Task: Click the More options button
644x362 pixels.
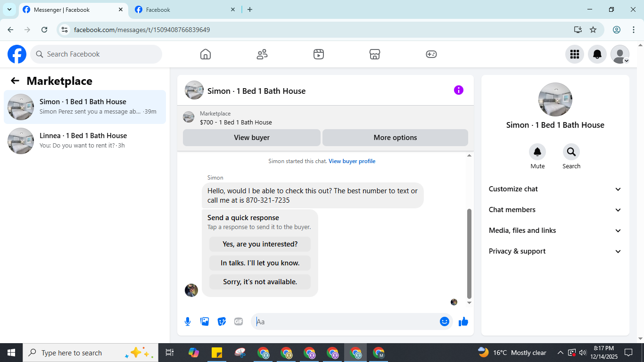Action: [395, 138]
